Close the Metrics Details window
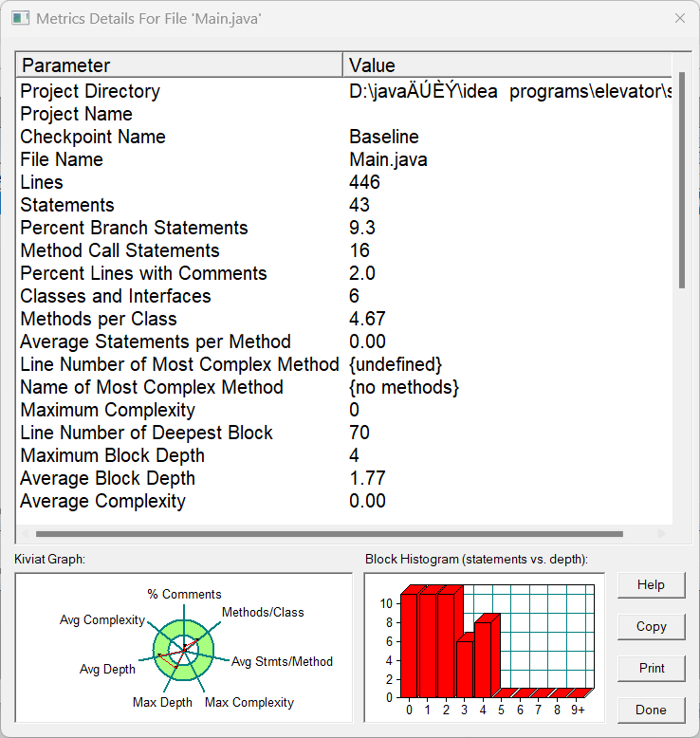 (680, 18)
